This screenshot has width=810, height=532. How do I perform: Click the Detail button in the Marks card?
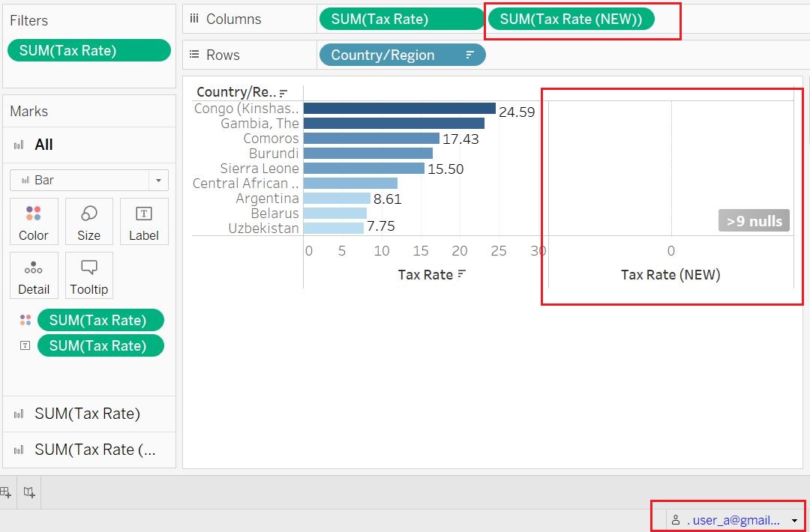(34, 275)
